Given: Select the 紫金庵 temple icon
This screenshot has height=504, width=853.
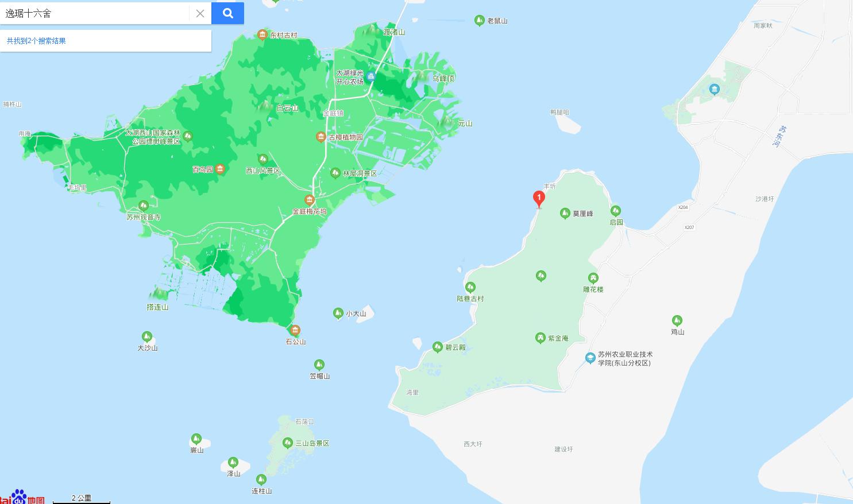Looking at the screenshot, I should coord(541,338).
